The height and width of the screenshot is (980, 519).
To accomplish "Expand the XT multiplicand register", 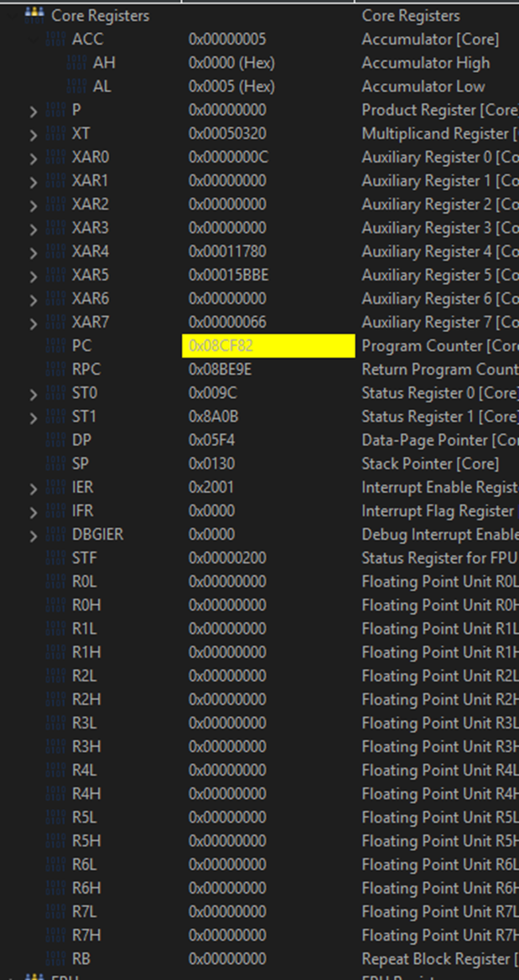I will (x=34, y=135).
